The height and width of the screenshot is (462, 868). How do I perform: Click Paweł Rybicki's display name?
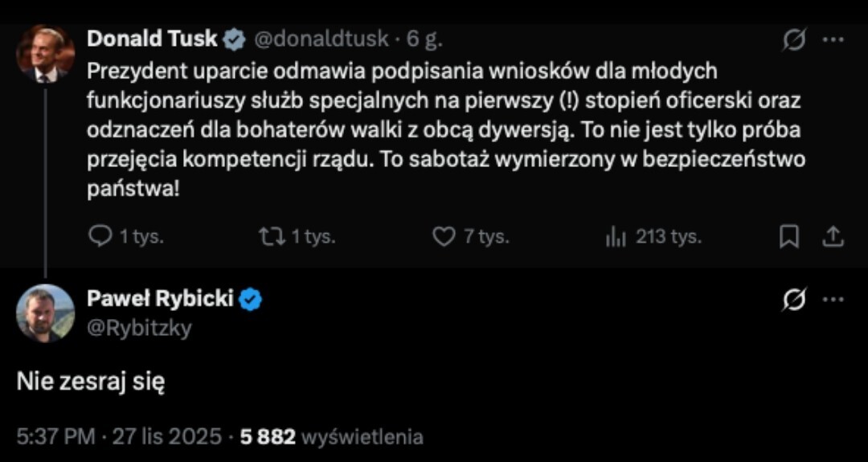point(160,299)
